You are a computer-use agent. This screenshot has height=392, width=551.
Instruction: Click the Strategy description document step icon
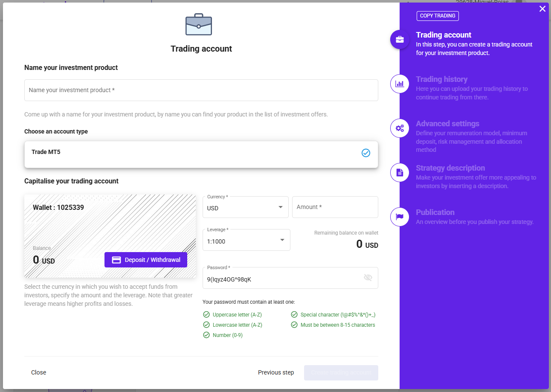400,172
